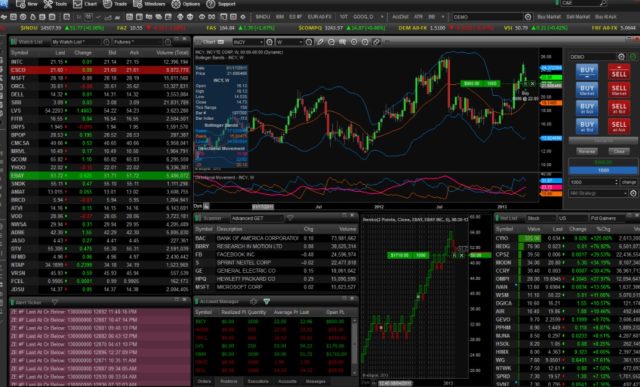
Task: Open the New menu
Action: [27, 4]
